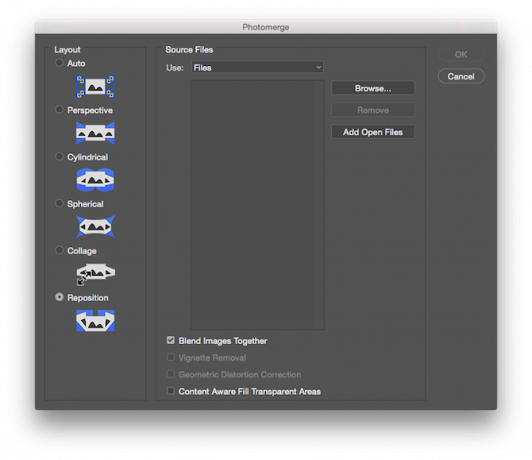
Task: Cancel the Photomerge dialog
Action: click(461, 76)
